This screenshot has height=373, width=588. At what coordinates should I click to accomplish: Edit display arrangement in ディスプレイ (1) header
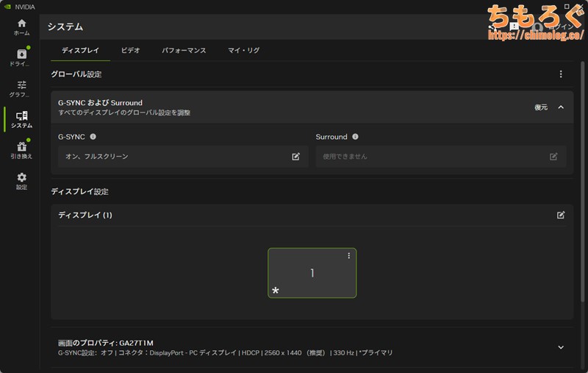coord(561,215)
